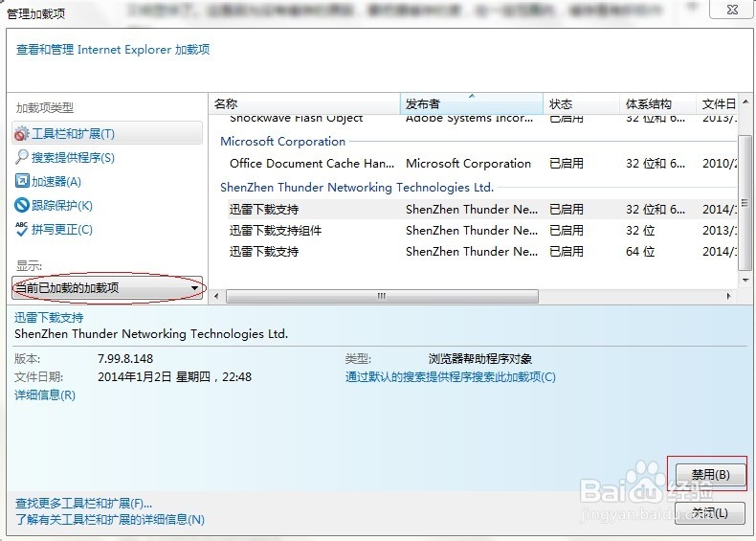Click the 浏览器帮助程序对象 type value
Screen dimensions: 756x541
tap(480, 358)
